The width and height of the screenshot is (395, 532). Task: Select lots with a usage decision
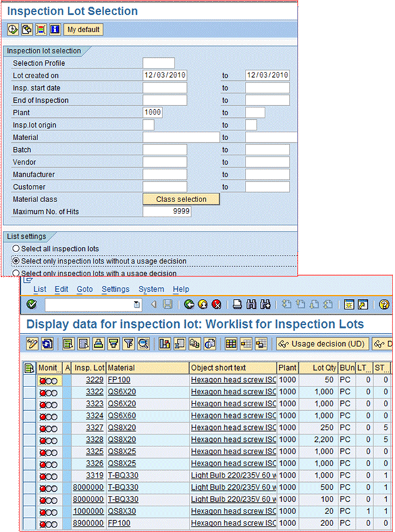coord(16,273)
